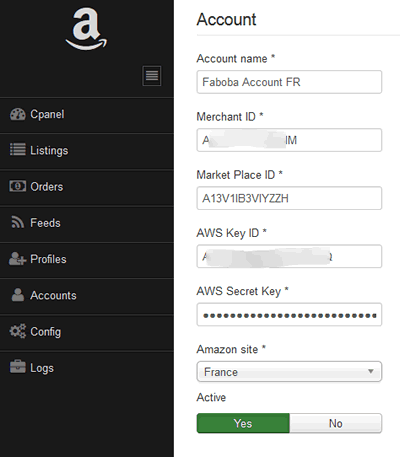
Task: Click the Account heading
Action: (226, 19)
